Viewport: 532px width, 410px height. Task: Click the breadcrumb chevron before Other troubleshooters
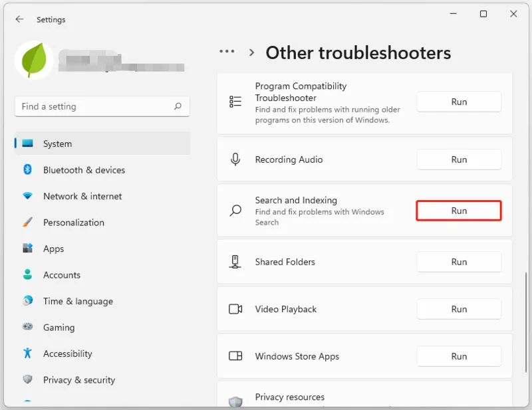[x=251, y=52]
